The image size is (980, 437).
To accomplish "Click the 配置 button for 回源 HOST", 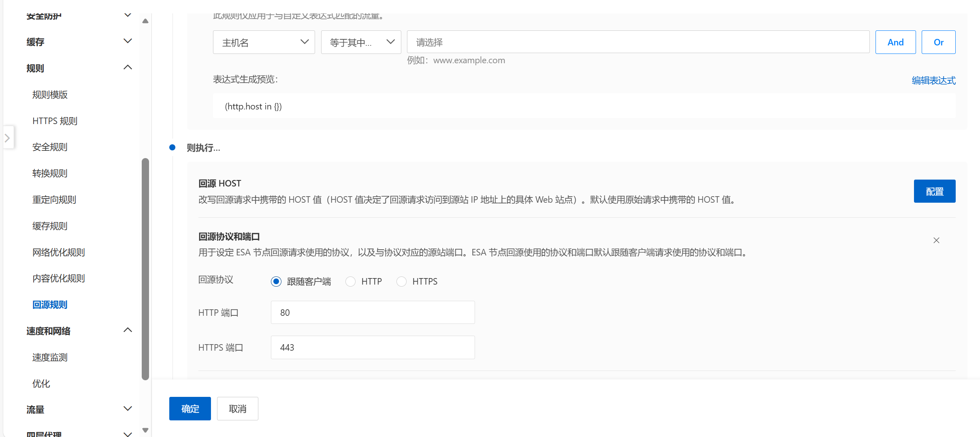I will click(934, 191).
